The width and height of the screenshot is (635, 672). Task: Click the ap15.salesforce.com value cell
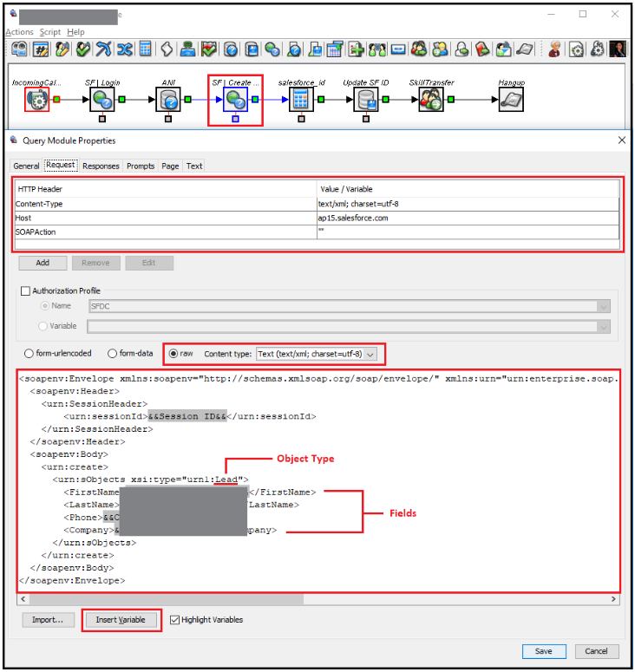(468, 219)
